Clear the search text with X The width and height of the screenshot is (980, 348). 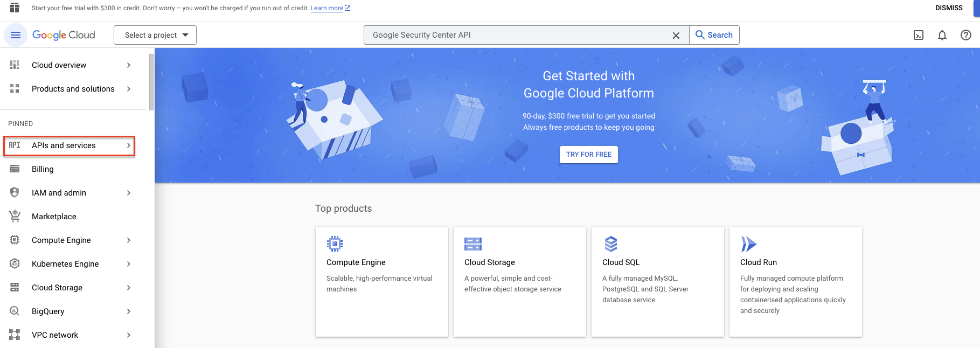coord(676,35)
